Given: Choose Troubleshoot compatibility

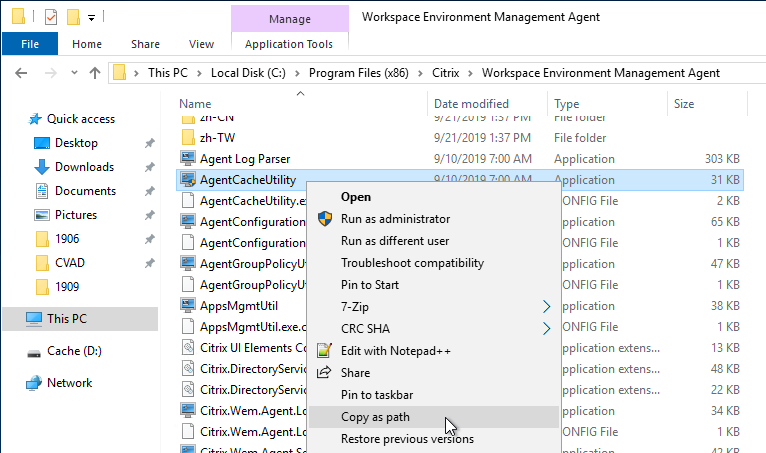Looking at the screenshot, I should (434, 263).
